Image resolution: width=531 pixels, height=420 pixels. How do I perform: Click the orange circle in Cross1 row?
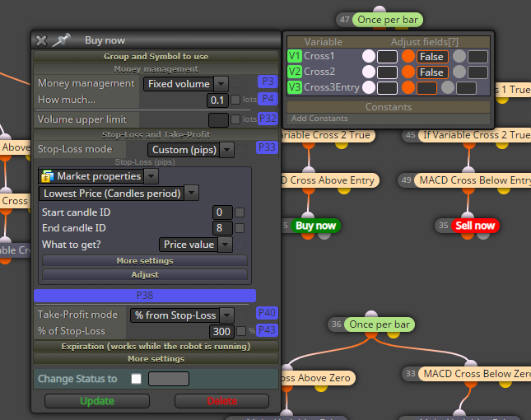point(408,56)
